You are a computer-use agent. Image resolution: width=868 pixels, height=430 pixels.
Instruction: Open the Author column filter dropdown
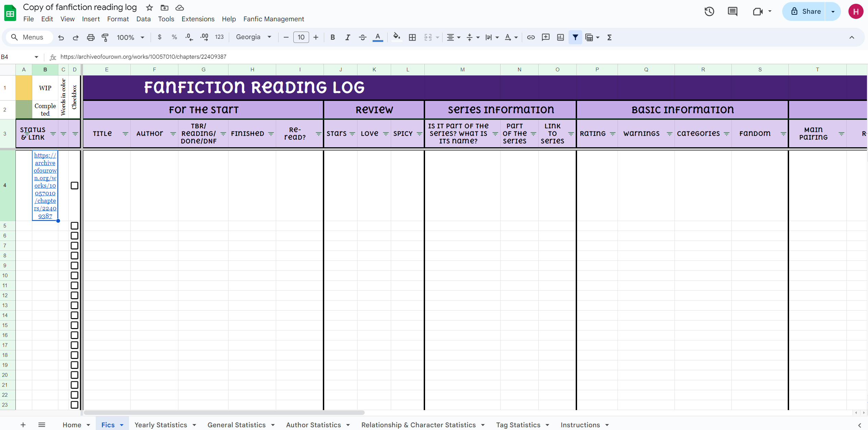173,134
